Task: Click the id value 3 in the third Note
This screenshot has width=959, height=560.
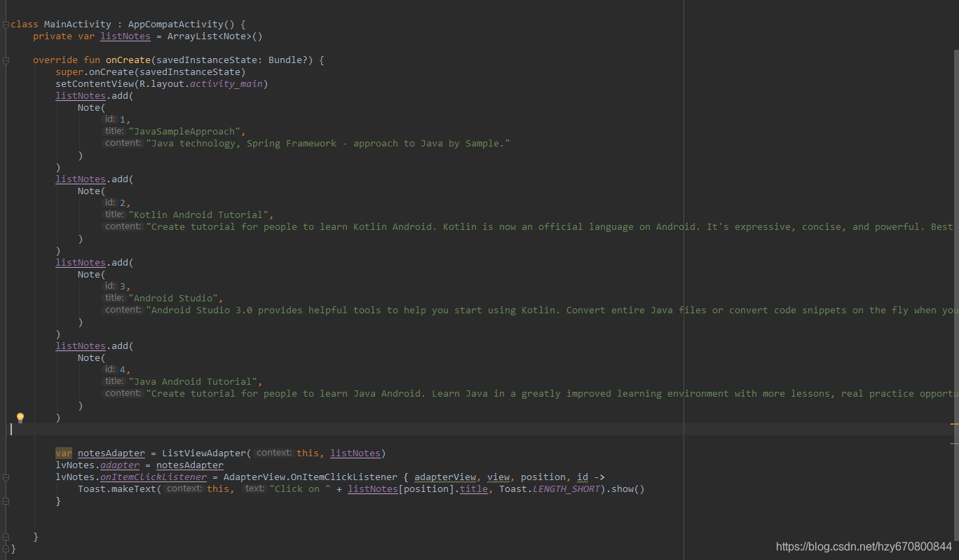Action: (x=123, y=287)
